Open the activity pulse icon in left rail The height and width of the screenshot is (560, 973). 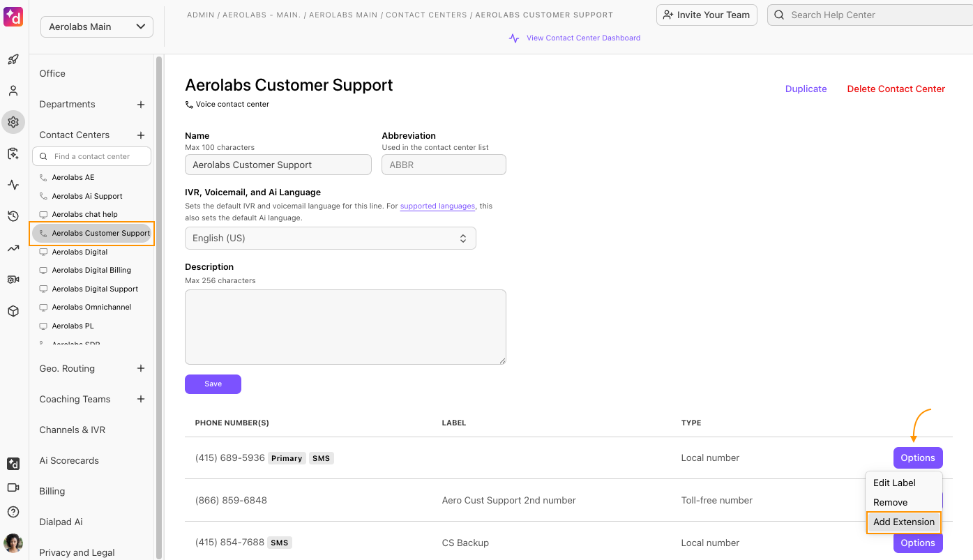[x=13, y=185]
